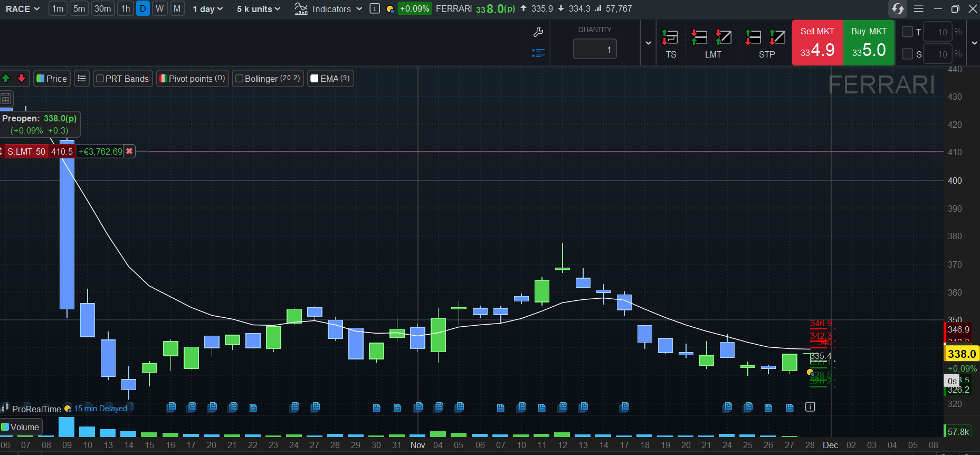Switch to the W weekly timeframe
980x455 pixels.
click(160, 9)
